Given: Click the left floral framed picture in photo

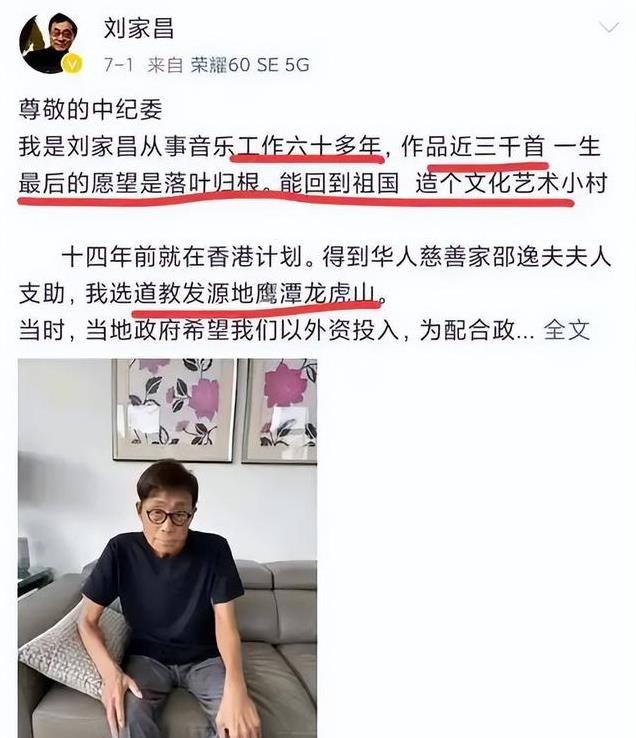Looking at the screenshot, I should click(x=174, y=409).
